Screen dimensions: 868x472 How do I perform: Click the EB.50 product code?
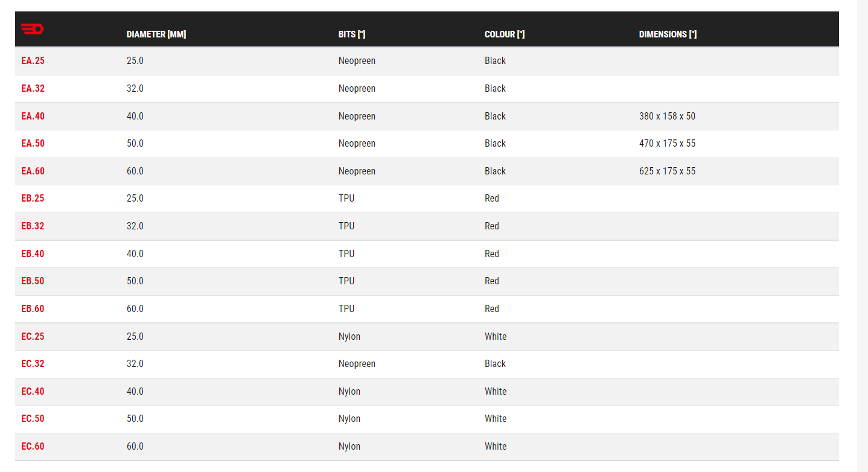[x=33, y=281]
